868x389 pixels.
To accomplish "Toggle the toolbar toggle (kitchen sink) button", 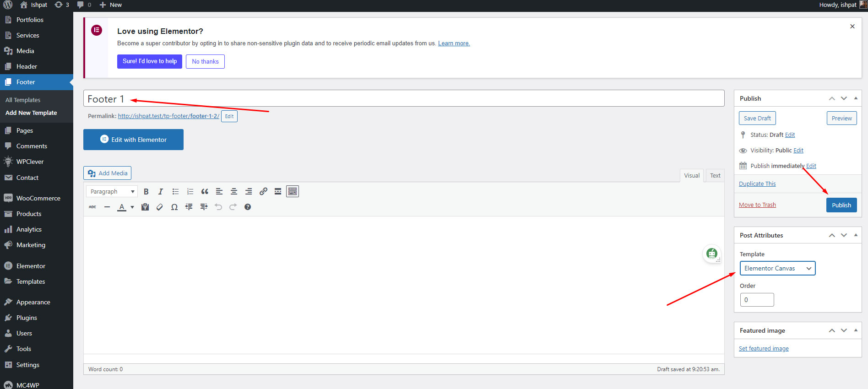I will coord(293,191).
